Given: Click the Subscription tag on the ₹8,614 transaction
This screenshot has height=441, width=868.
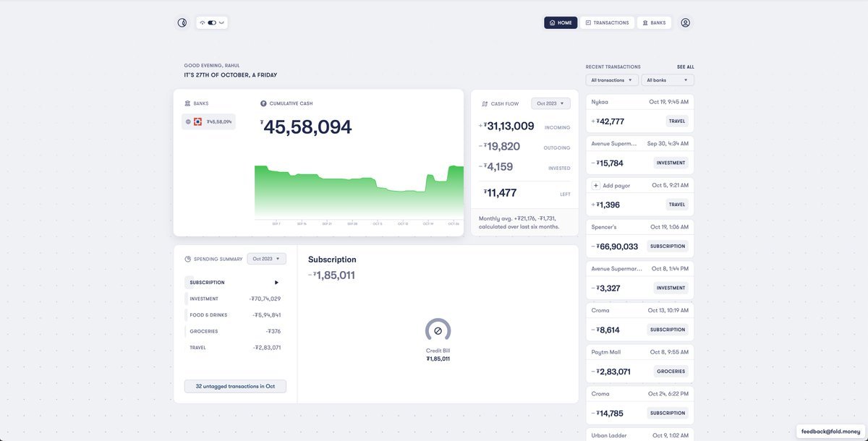Looking at the screenshot, I should pos(668,330).
